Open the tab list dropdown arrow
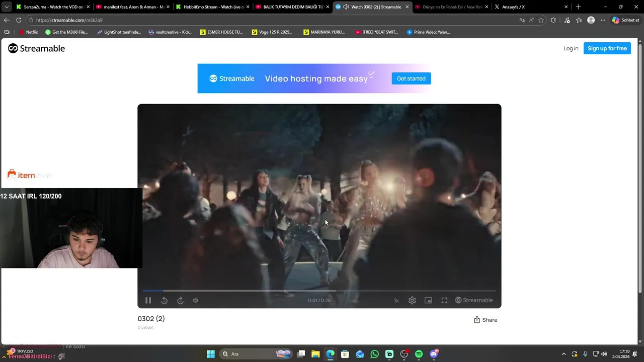 point(6,7)
